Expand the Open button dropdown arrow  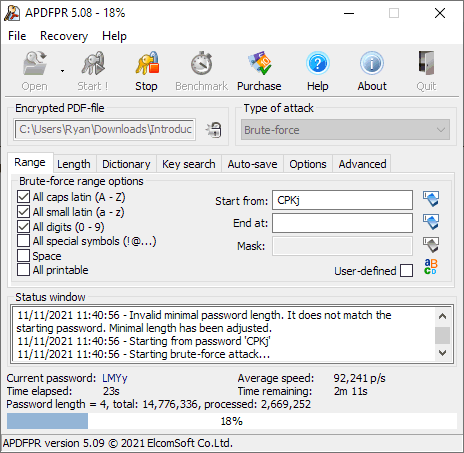[x=62, y=71]
